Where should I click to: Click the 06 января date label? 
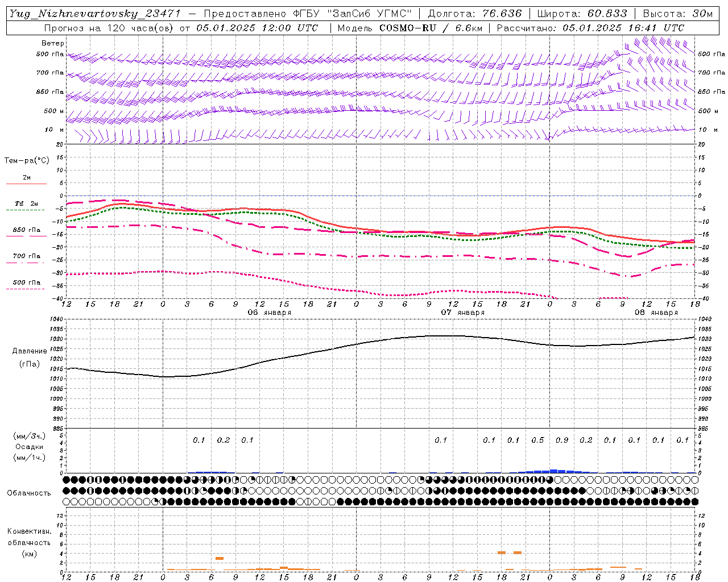click(x=269, y=313)
